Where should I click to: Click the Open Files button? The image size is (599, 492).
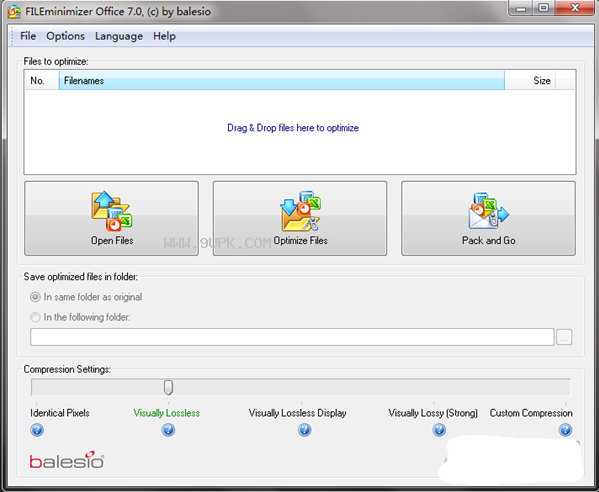112,218
